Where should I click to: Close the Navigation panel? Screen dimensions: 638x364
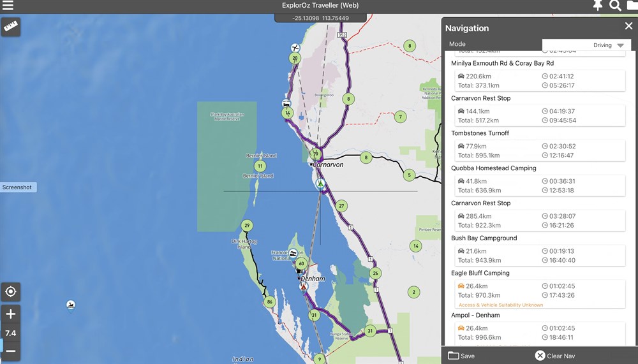(628, 26)
